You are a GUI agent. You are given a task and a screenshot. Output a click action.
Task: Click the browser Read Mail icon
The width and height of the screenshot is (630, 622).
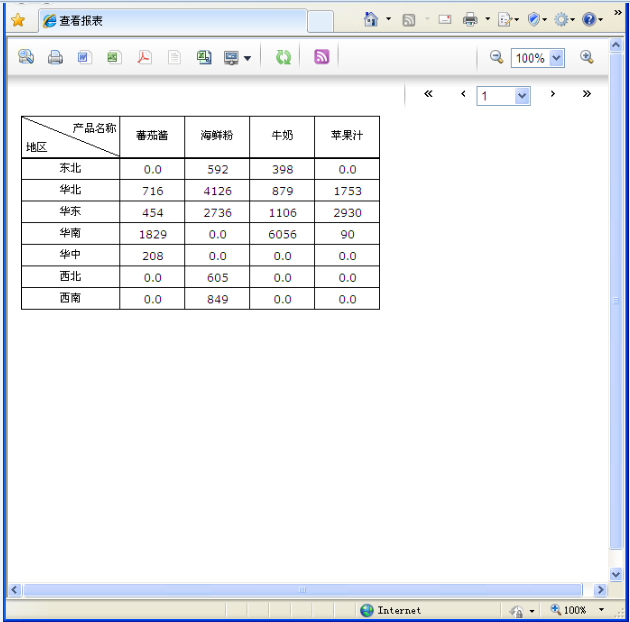(x=445, y=19)
